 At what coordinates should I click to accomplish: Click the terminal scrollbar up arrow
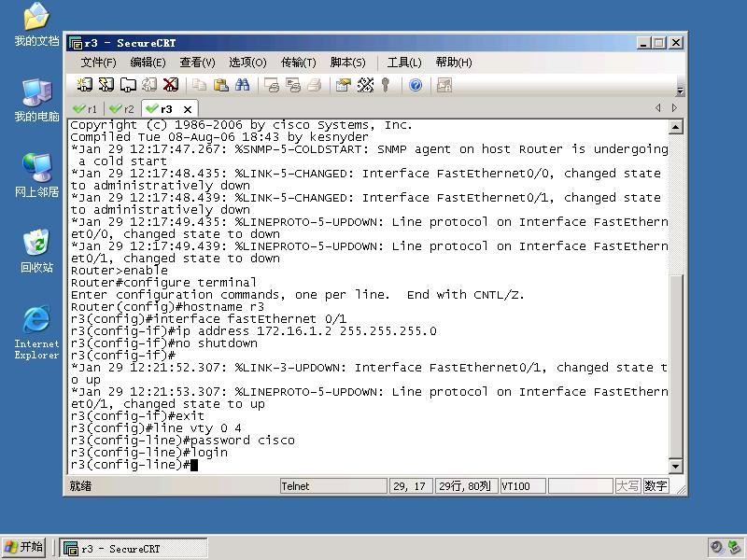click(675, 127)
